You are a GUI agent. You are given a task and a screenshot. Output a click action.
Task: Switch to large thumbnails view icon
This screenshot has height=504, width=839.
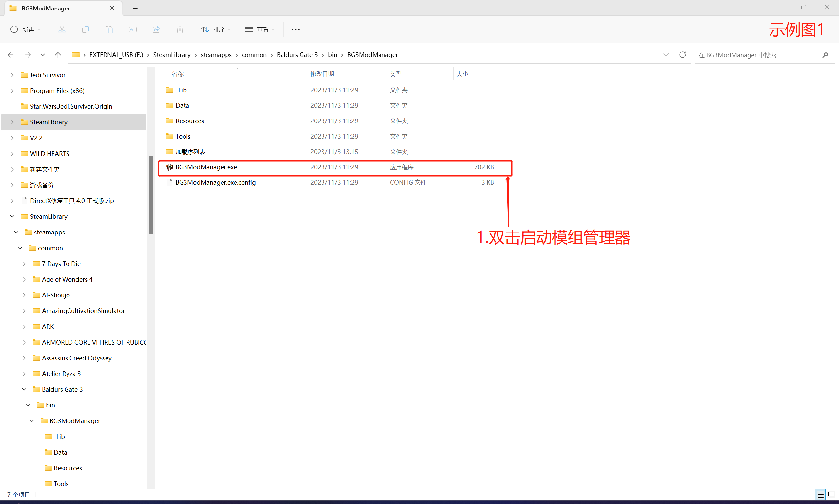point(831,495)
